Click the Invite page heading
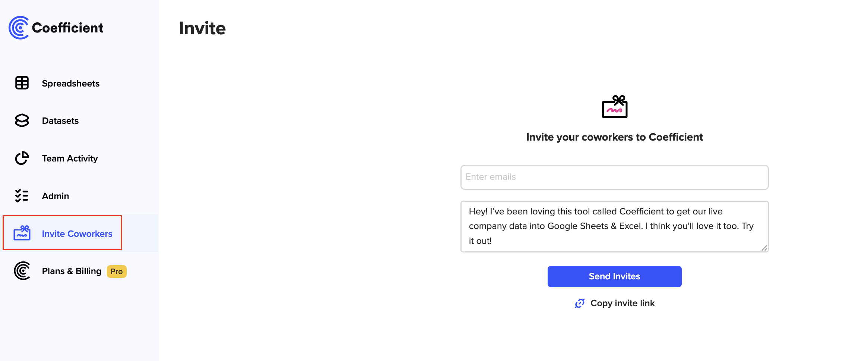The image size is (868, 361). click(x=202, y=28)
